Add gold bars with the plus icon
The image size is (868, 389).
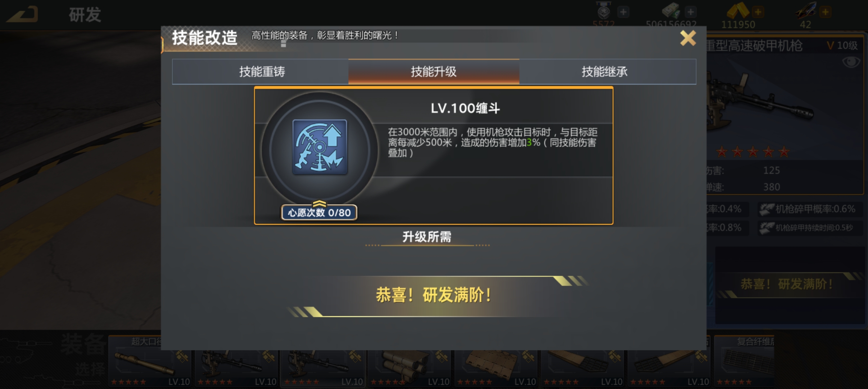pos(758,12)
